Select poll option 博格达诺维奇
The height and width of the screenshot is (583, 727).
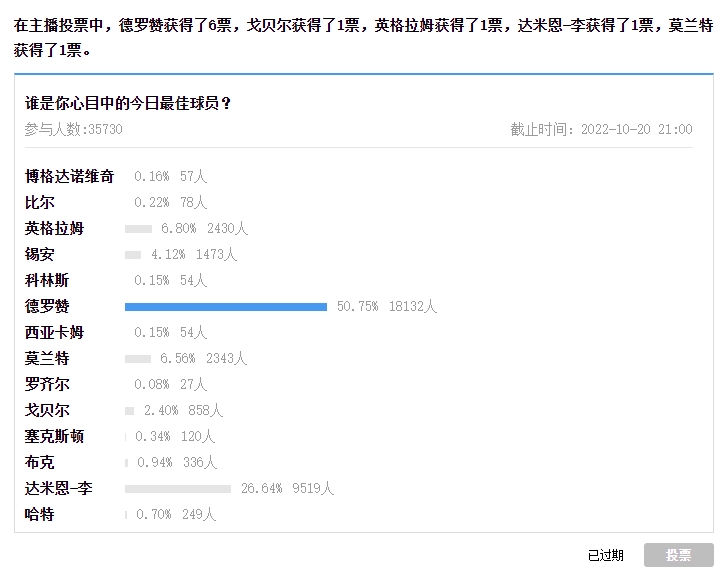(x=69, y=176)
